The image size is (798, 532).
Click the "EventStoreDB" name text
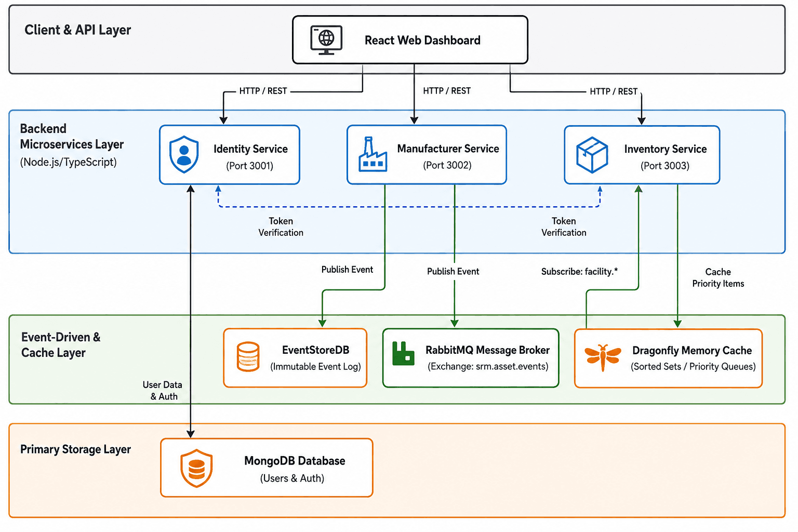coord(315,350)
